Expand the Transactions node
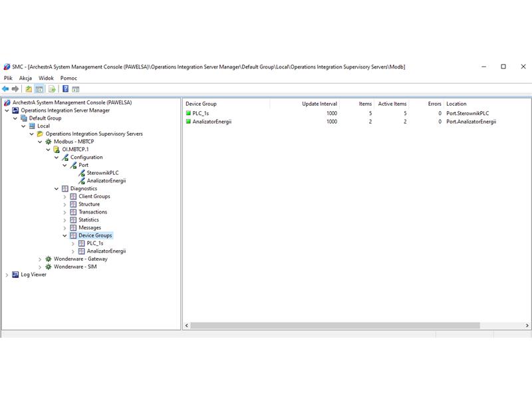This screenshot has height=399, width=532. click(65, 212)
